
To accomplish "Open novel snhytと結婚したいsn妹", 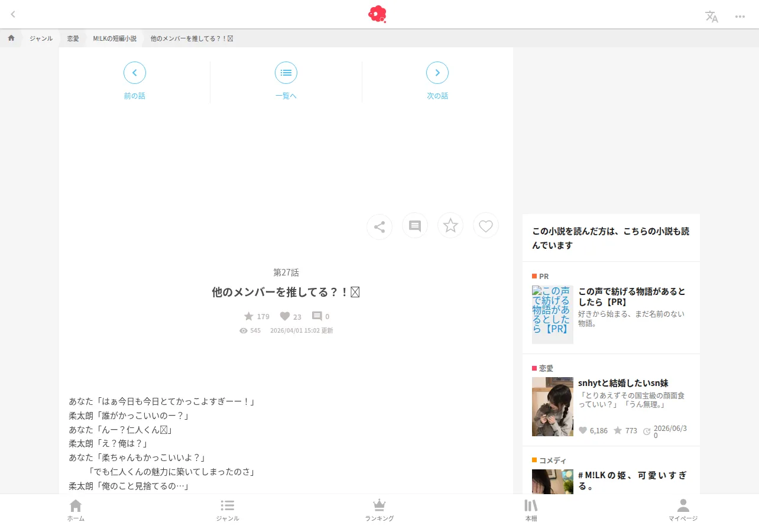I will (x=623, y=383).
